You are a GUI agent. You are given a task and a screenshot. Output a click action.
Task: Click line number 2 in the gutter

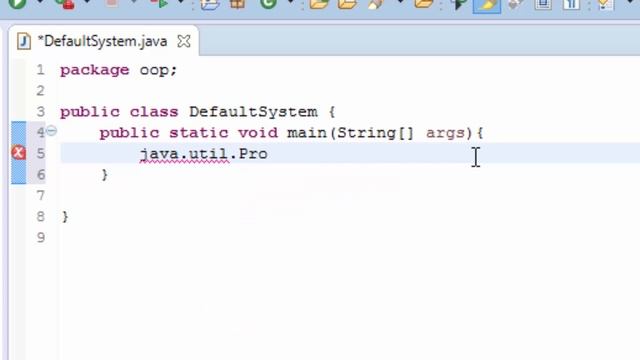pos(40,91)
